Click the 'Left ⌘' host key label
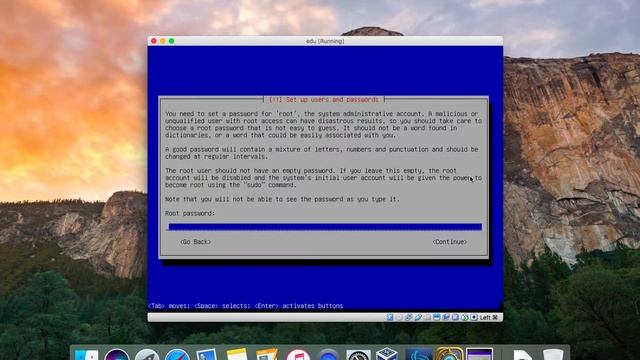The image size is (640, 360). 489,317
